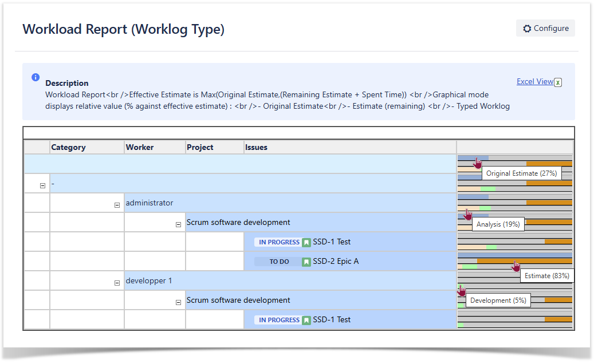Viewport: 598px width, 364px height.
Task: Click story icon of developper 1's SSD-1 Test
Action: pos(306,320)
